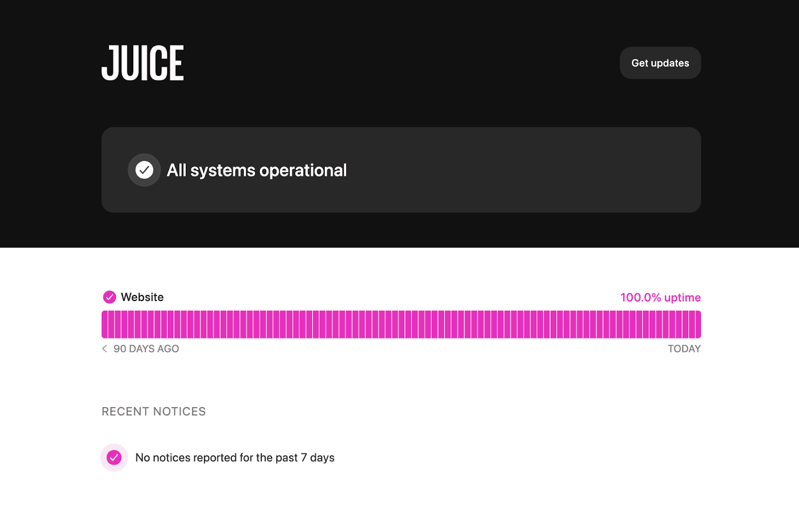Click the Website service name label
The width and height of the screenshot is (799, 532).
[142, 297]
